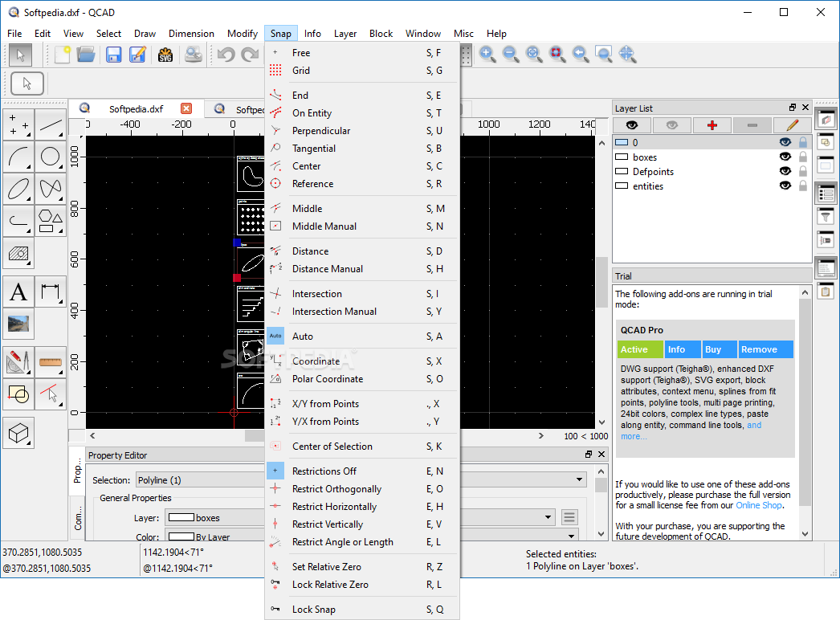Open the Color By Layer dropdown
This screenshot has height=620, width=840.
[x=372, y=536]
